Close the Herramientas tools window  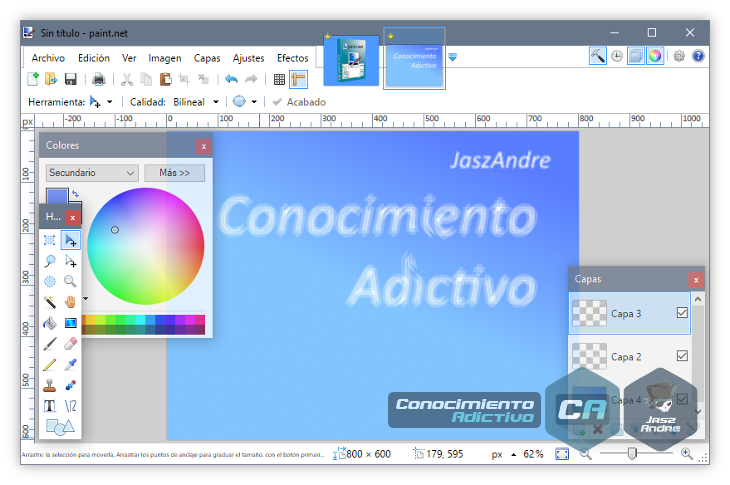[x=73, y=217]
